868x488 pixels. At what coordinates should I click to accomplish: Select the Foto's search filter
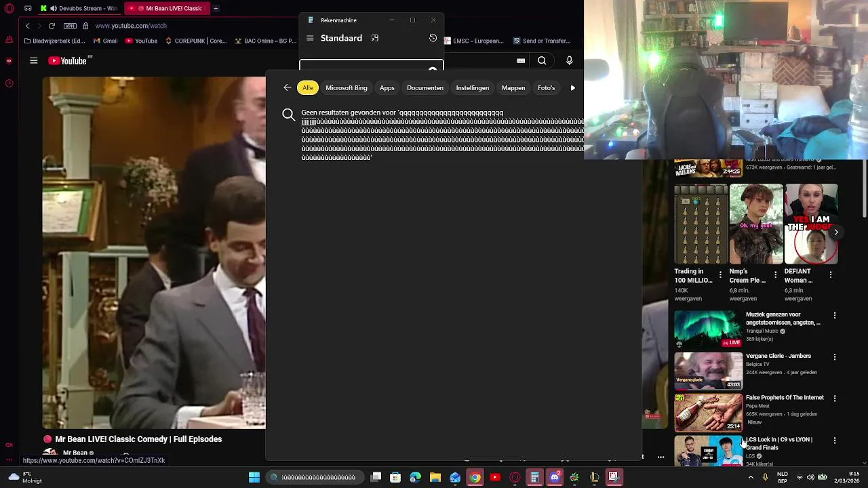click(546, 87)
